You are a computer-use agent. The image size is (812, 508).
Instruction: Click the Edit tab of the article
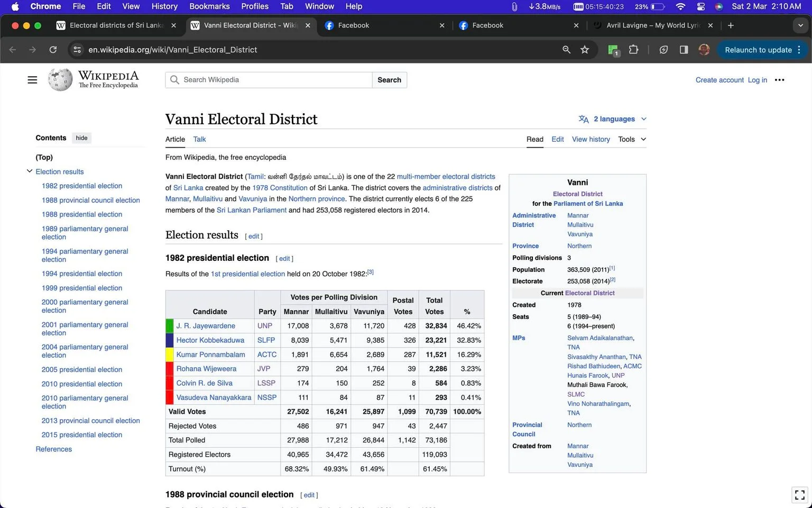click(557, 139)
